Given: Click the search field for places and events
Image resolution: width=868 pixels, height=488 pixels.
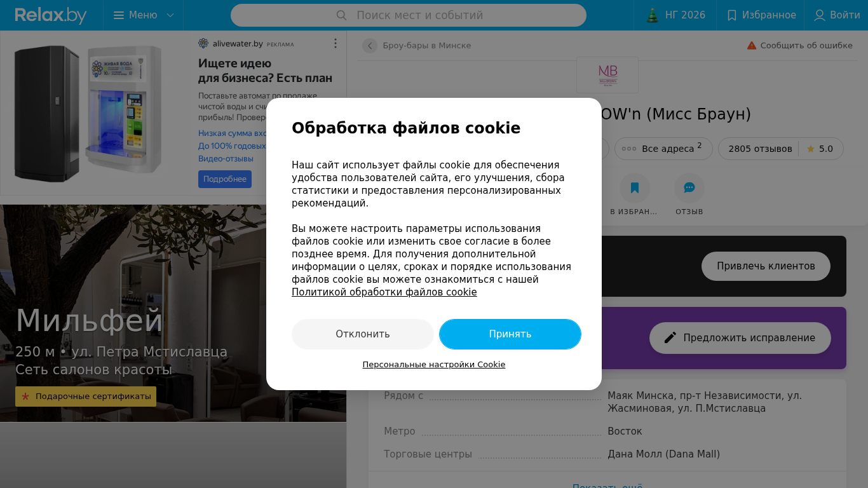Looking at the screenshot, I should [x=409, y=15].
